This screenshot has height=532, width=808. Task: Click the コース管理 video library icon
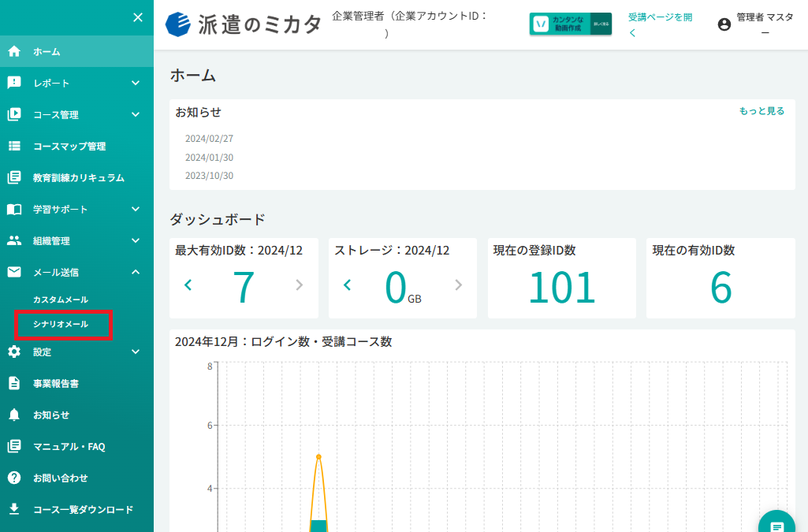click(x=14, y=114)
